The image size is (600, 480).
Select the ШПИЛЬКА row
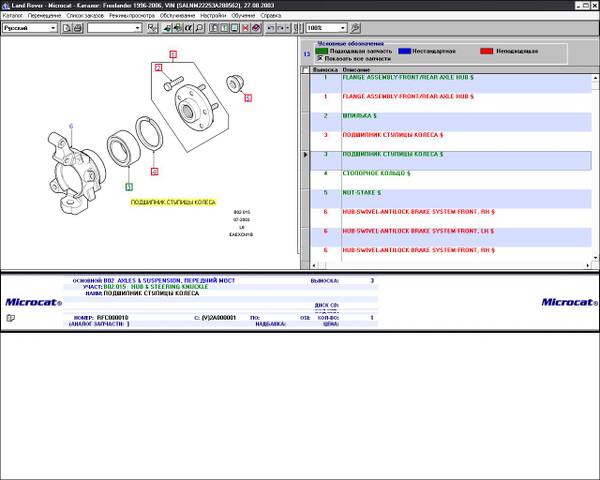pos(451,122)
